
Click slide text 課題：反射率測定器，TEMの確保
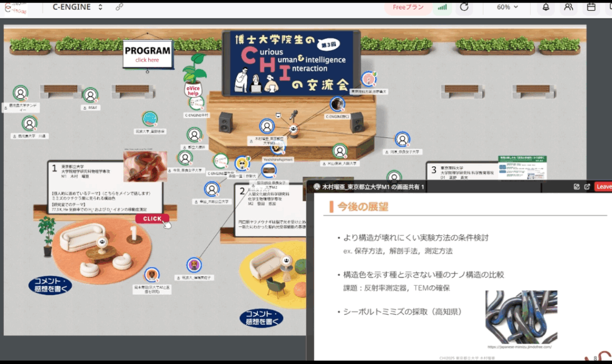397,288
